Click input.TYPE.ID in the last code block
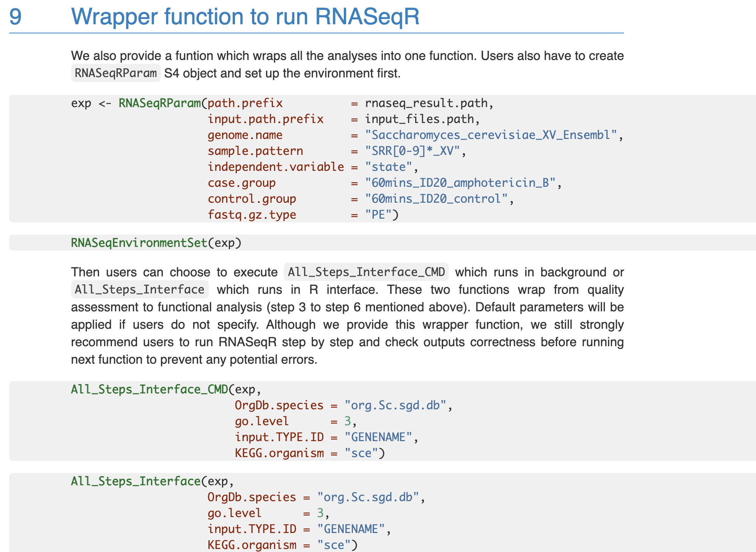756x552 pixels. click(x=252, y=529)
